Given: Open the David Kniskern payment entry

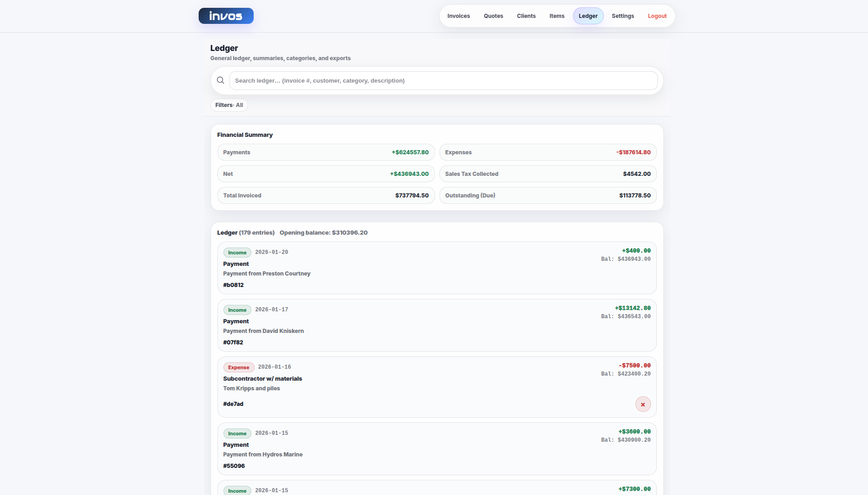Looking at the screenshot, I should [x=437, y=326].
